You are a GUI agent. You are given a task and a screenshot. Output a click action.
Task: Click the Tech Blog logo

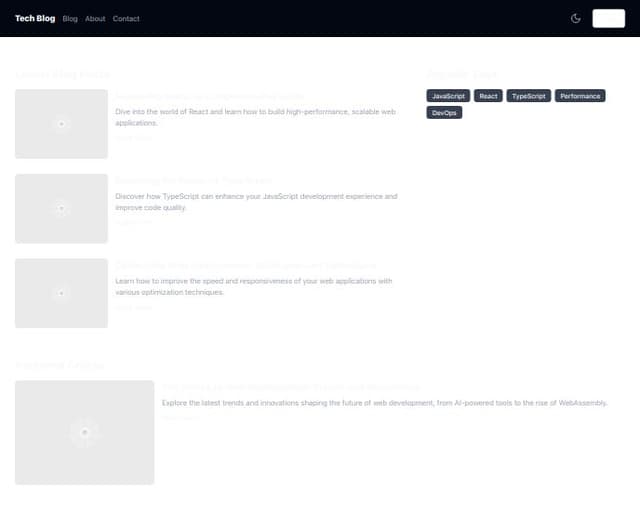pos(35,18)
